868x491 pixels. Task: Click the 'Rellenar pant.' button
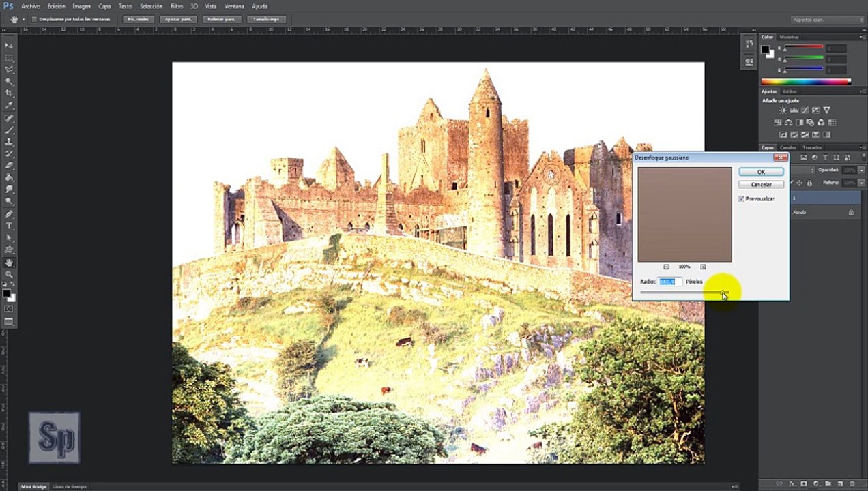pyautogui.click(x=221, y=19)
